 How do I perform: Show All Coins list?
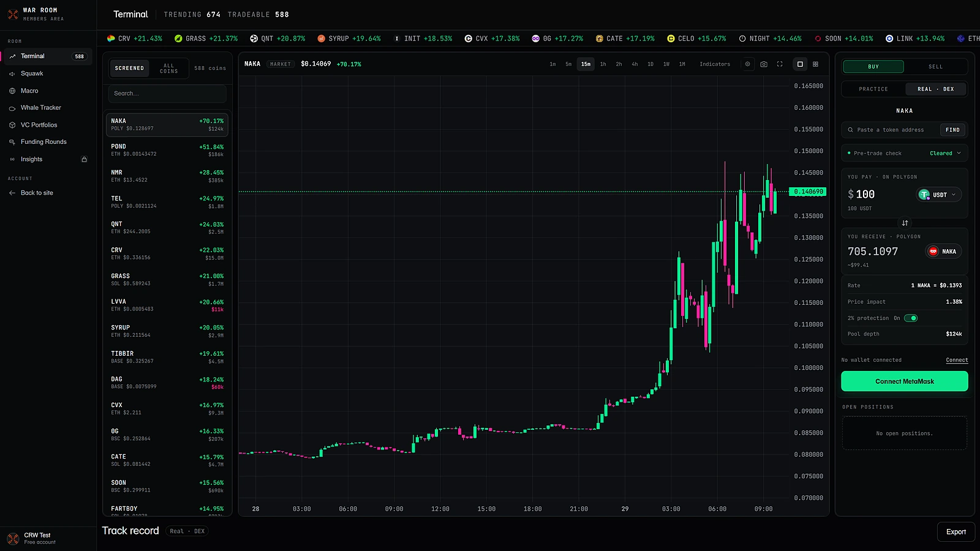(169, 68)
